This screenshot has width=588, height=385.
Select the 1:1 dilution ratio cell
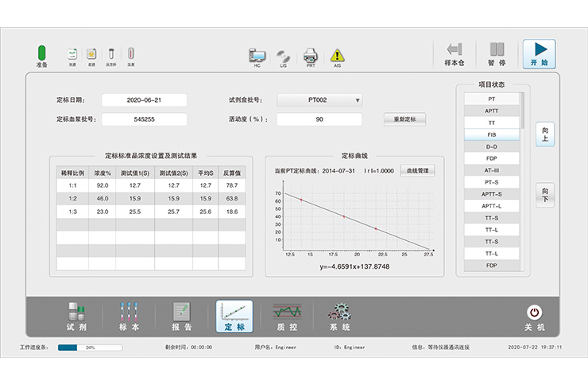[x=73, y=186]
